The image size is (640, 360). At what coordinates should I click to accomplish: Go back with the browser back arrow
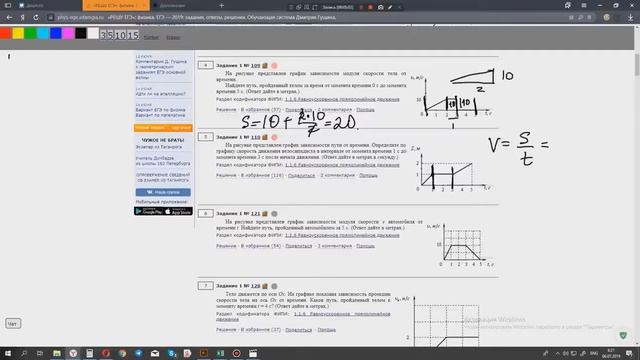[x=9, y=18]
